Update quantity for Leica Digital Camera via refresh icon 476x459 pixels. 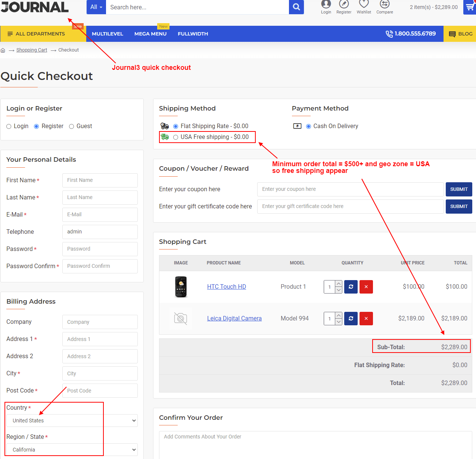[x=351, y=318]
